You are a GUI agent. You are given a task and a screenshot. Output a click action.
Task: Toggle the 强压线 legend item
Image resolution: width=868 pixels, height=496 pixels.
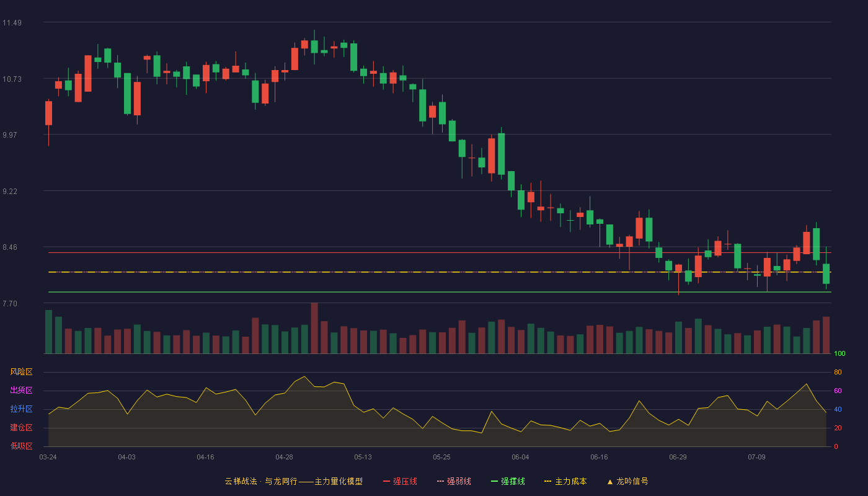click(x=400, y=481)
